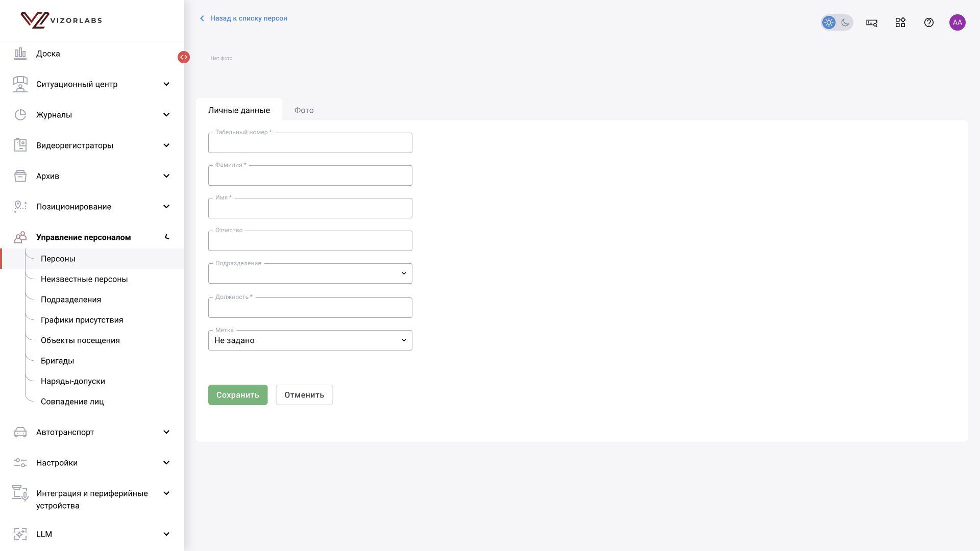This screenshot has width=980, height=551.
Task: Open Неизвестные персоны menu item
Action: [x=84, y=279]
